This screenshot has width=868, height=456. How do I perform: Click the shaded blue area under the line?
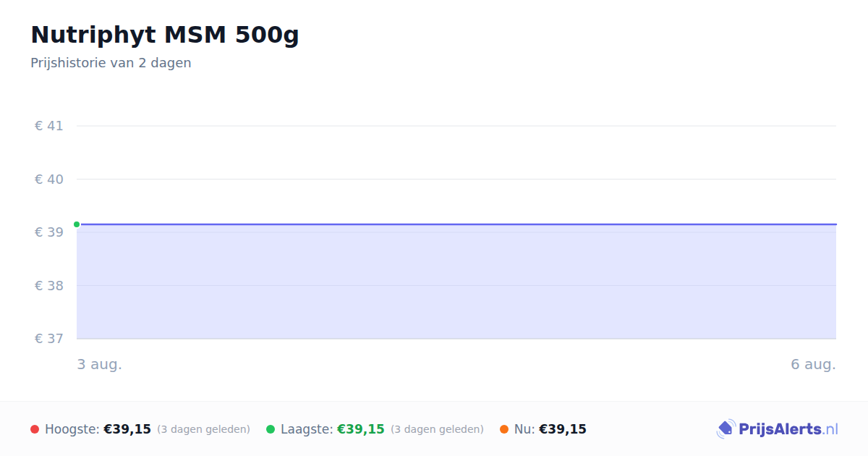click(456, 282)
